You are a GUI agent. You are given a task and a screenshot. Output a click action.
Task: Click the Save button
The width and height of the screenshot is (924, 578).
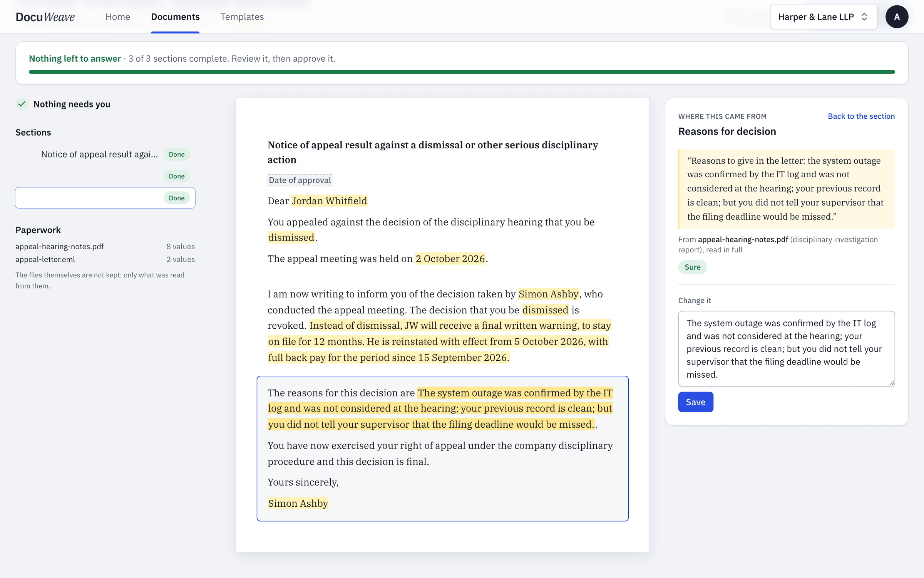click(x=696, y=402)
